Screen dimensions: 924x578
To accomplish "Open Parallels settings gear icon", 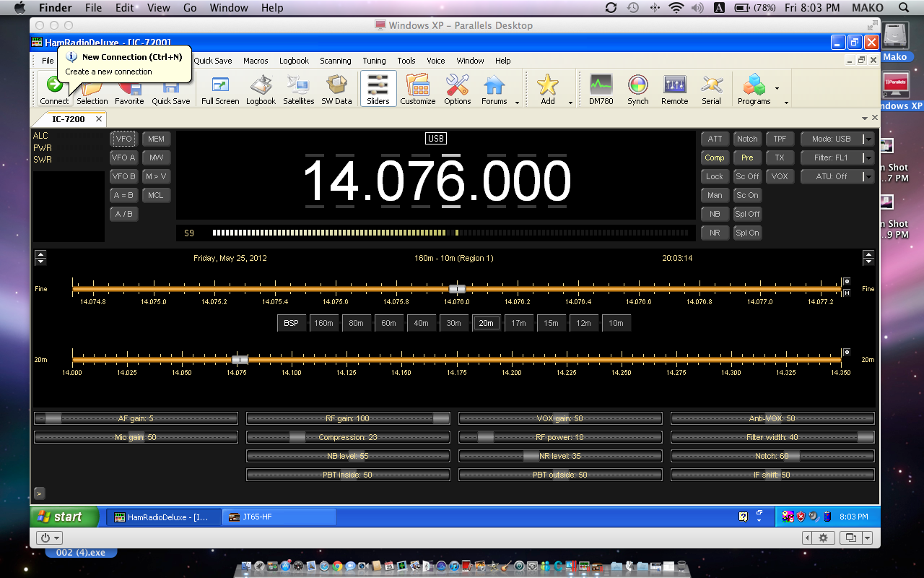I will 822,538.
